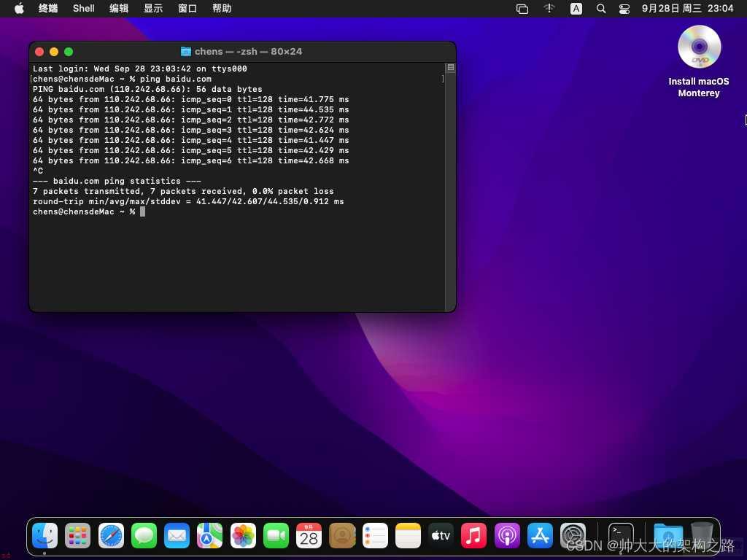Viewport: 747px width, 560px height.
Task: Open the 编辑 menu
Action: (119, 8)
